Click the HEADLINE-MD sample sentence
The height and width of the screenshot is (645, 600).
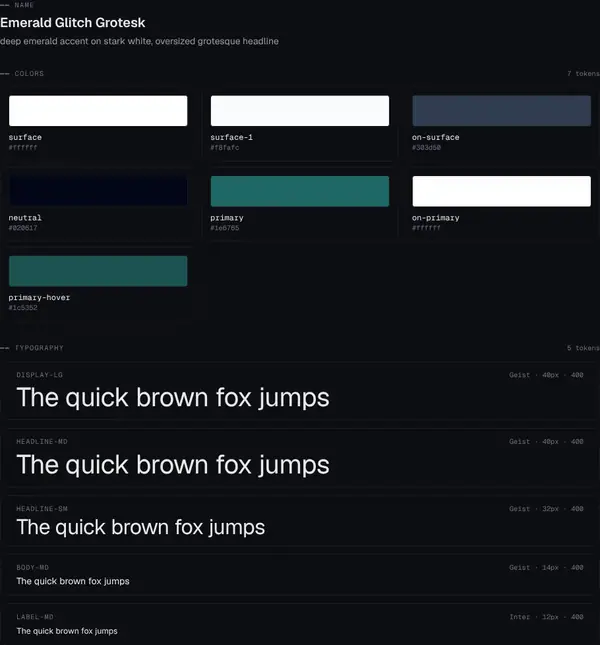173,465
